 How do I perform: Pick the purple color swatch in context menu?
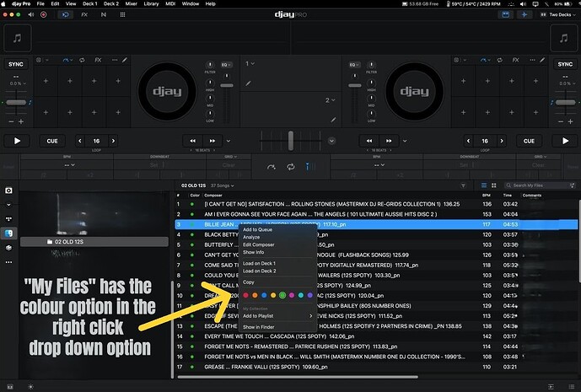(309, 295)
